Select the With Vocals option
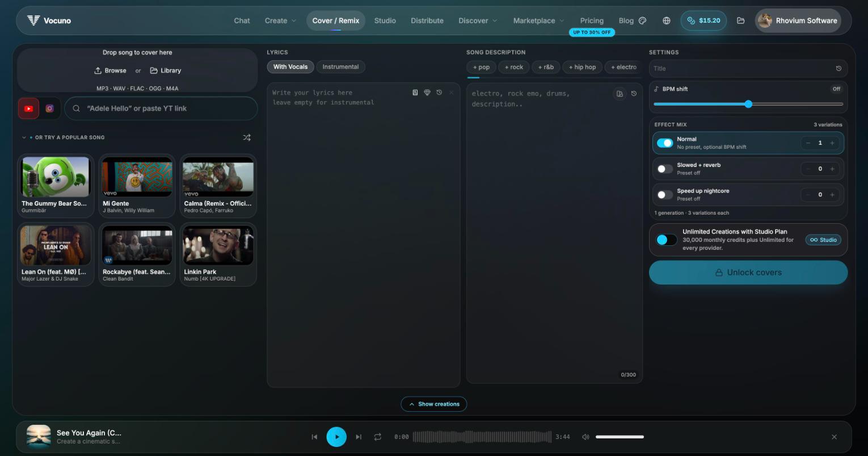 point(290,66)
